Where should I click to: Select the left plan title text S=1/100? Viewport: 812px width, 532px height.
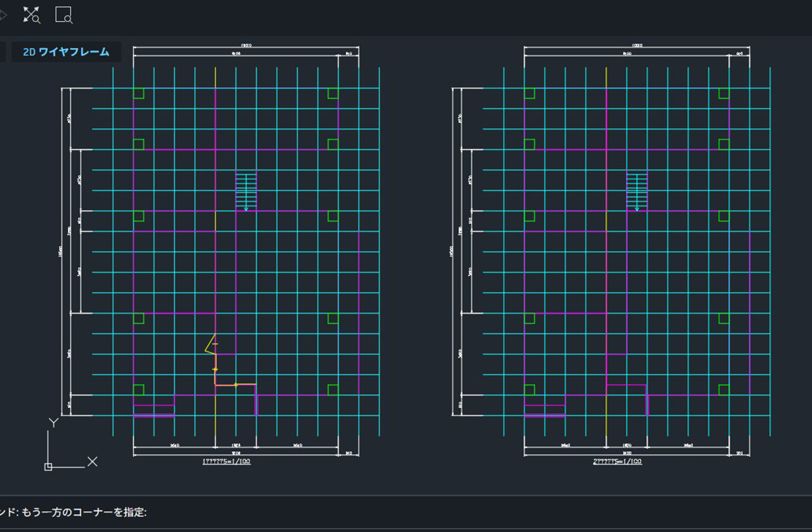[x=226, y=461]
